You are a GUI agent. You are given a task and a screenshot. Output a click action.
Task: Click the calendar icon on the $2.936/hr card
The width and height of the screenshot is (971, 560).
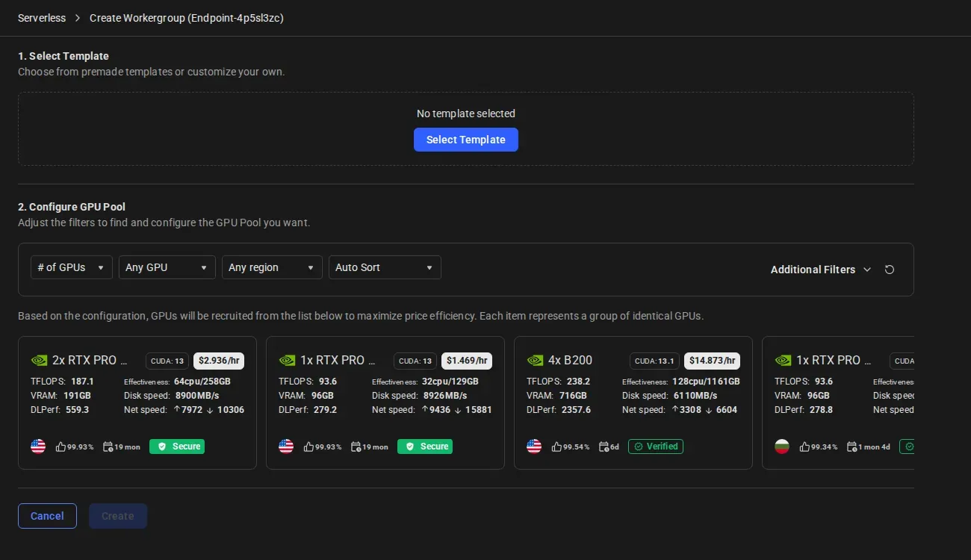point(108,447)
